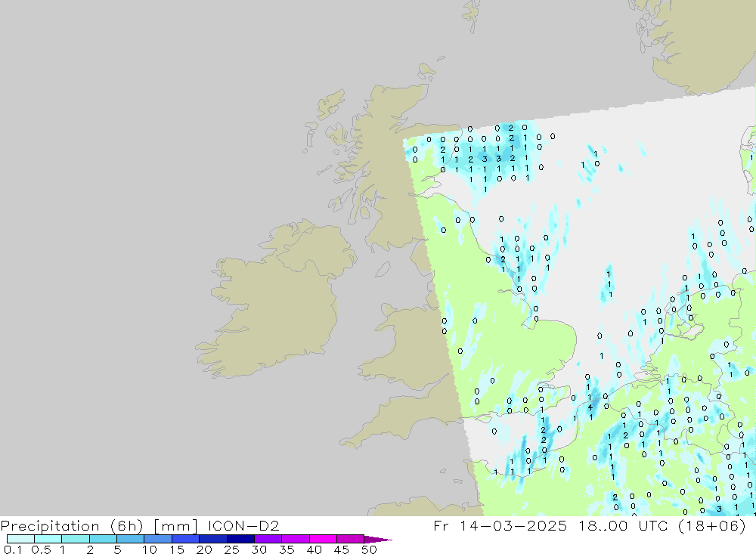
Task: Click the '4' precipitation value on the map
Action: click(590, 407)
